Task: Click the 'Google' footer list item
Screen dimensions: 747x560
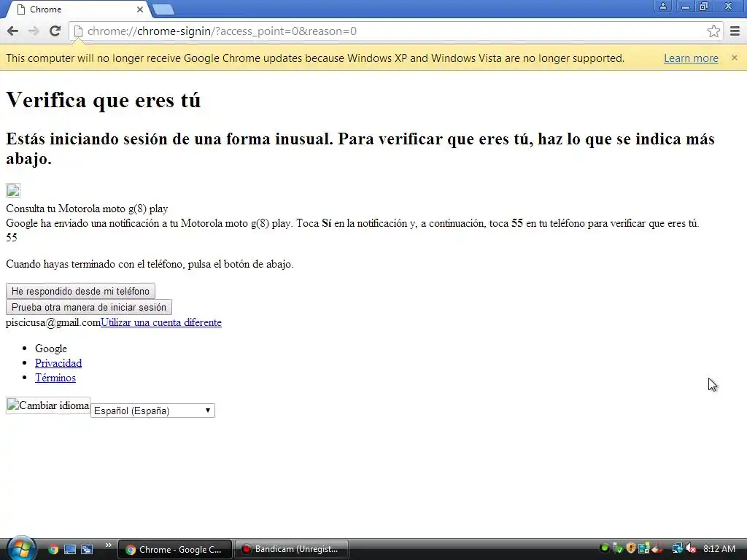Action: pyautogui.click(x=51, y=349)
